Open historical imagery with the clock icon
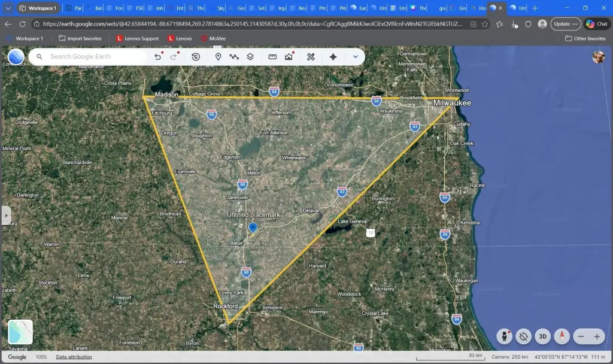 [x=196, y=57]
